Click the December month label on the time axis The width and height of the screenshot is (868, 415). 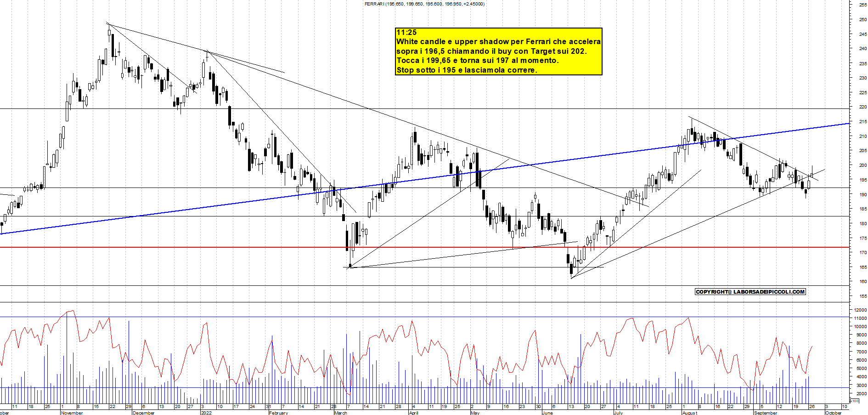[x=143, y=413]
